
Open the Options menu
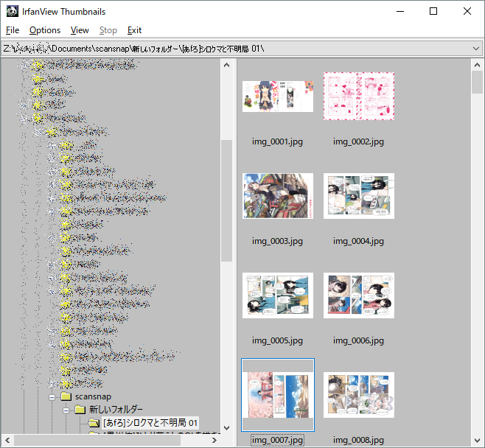click(x=45, y=30)
